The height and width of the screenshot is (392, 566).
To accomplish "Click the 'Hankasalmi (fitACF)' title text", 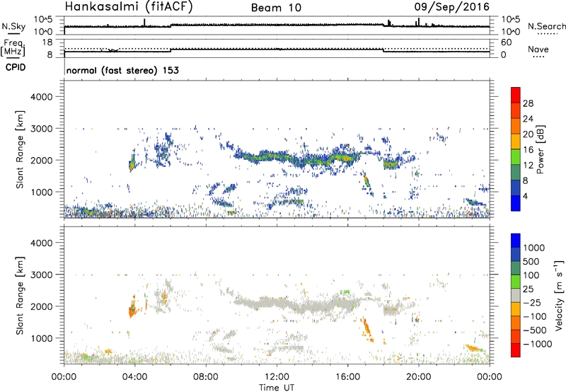I will (129, 7).
